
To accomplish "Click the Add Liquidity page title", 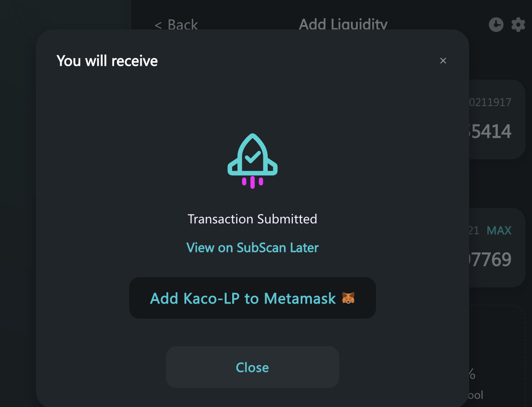I will click(x=343, y=24).
